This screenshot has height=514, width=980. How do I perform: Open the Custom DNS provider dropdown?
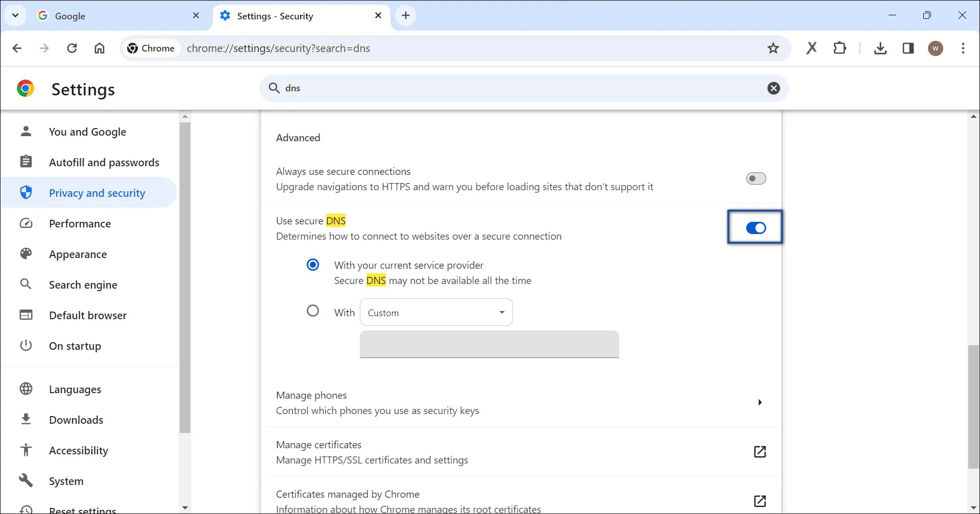pos(436,312)
